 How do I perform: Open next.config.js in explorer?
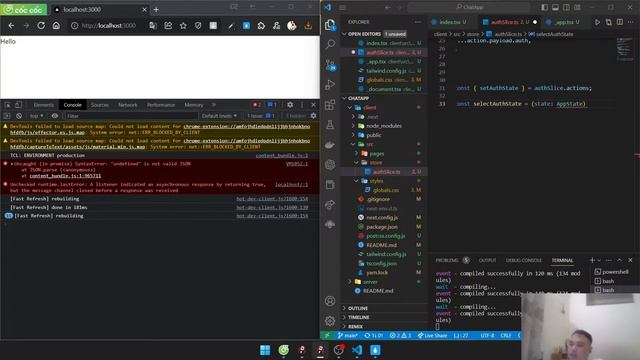382,218
